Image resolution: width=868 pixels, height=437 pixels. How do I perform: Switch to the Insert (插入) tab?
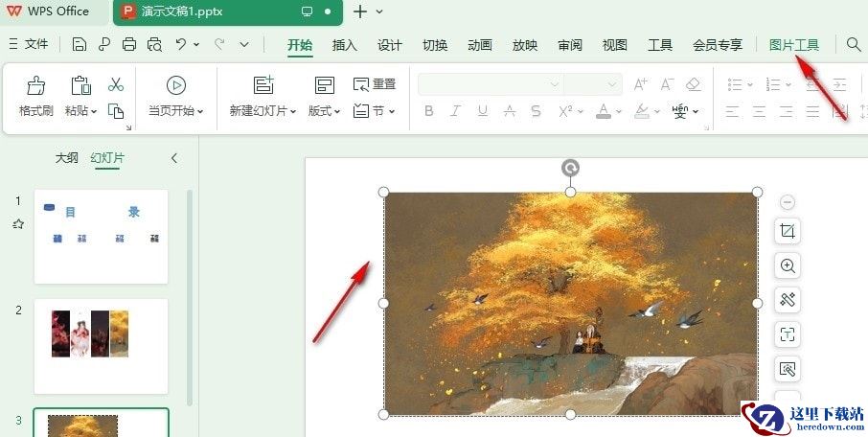pos(344,45)
